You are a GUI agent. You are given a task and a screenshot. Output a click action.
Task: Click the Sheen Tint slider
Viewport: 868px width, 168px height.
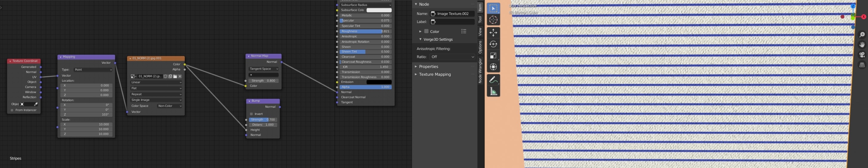tap(366, 52)
